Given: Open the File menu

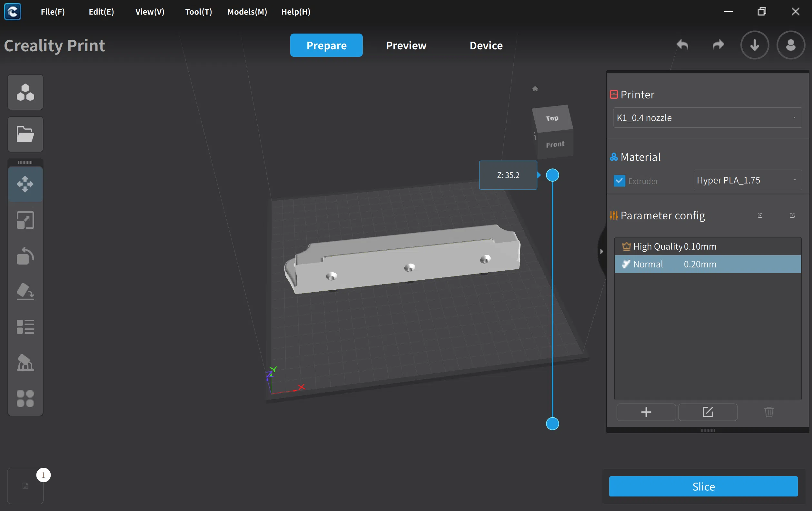Looking at the screenshot, I should tap(53, 12).
